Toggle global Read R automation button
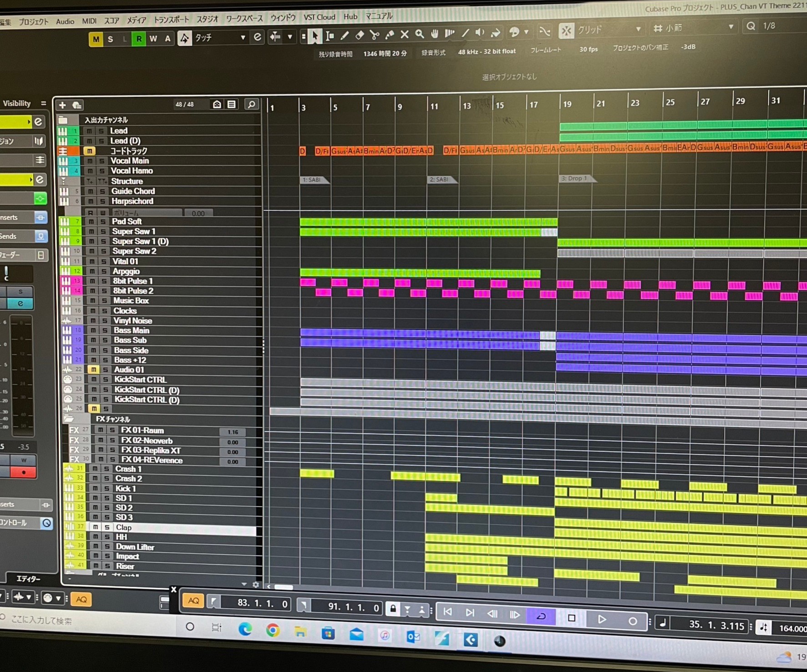 pos(138,39)
